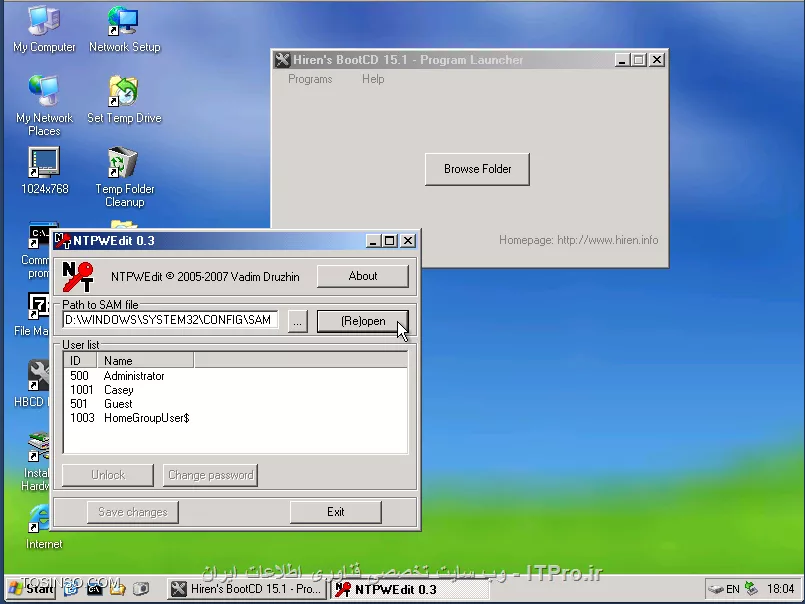This screenshot has height=604, width=805.
Task: Switch to Hiren's BootCD taskbar button
Action: tap(247, 589)
